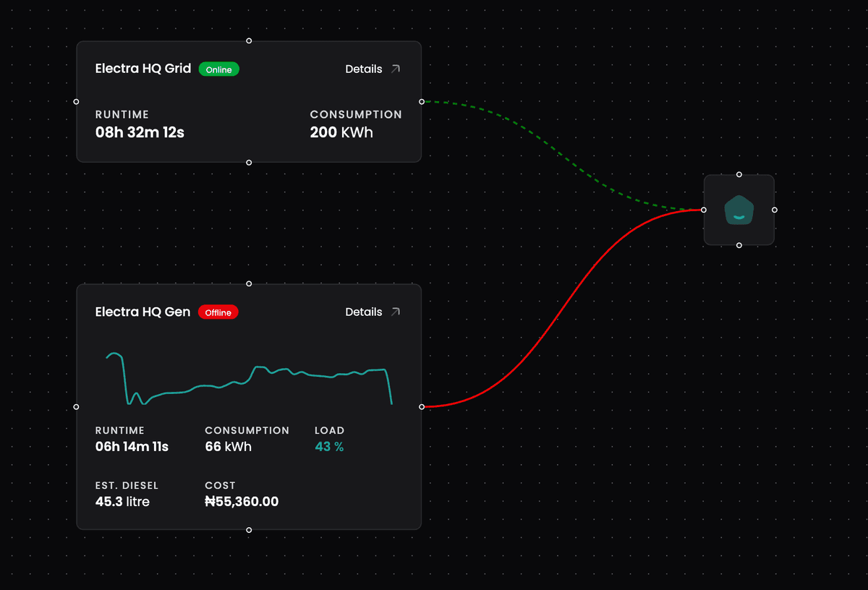Viewport: 868px width, 590px height.
Task: Click the arrow icon beside Gen Details
Action: [x=395, y=312]
